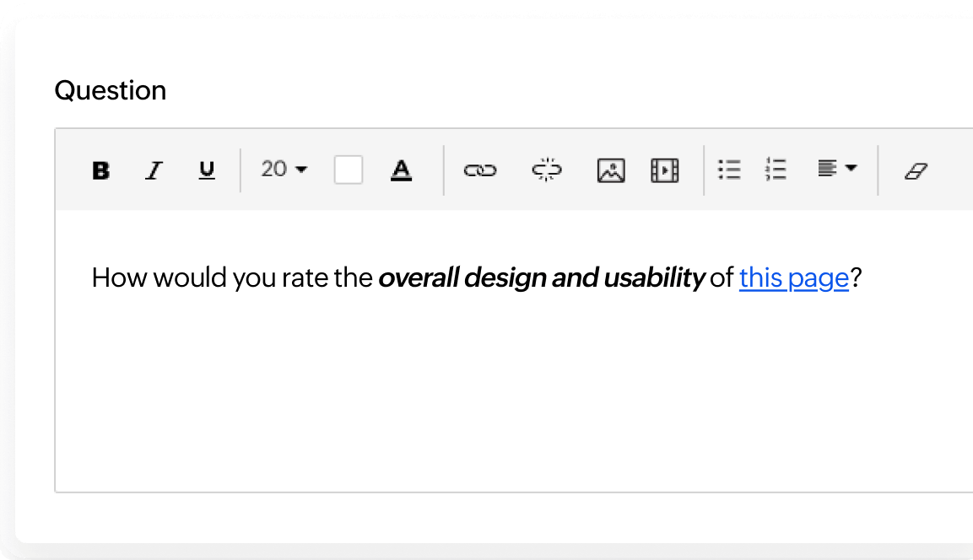Viewport: 973px width, 560px height.
Task: Toggle underline formatting
Action: (x=207, y=170)
